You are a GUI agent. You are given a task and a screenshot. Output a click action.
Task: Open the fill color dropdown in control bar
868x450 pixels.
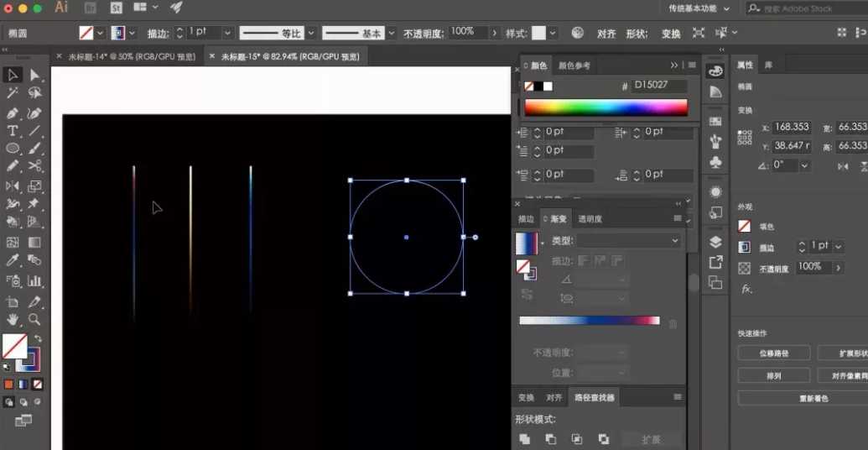point(100,33)
